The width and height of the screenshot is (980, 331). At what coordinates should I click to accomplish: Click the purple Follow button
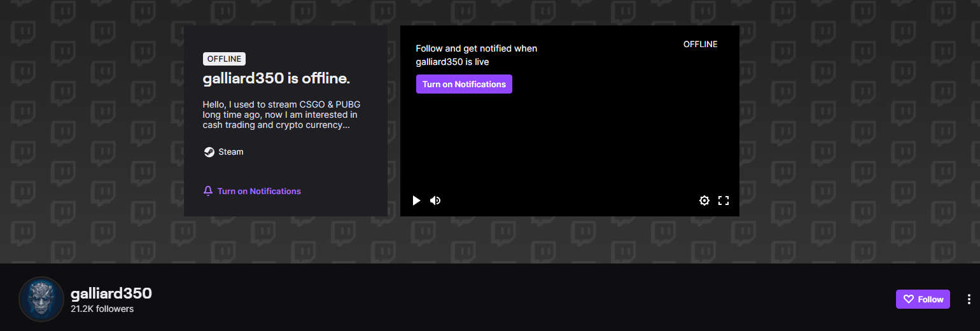click(x=923, y=299)
